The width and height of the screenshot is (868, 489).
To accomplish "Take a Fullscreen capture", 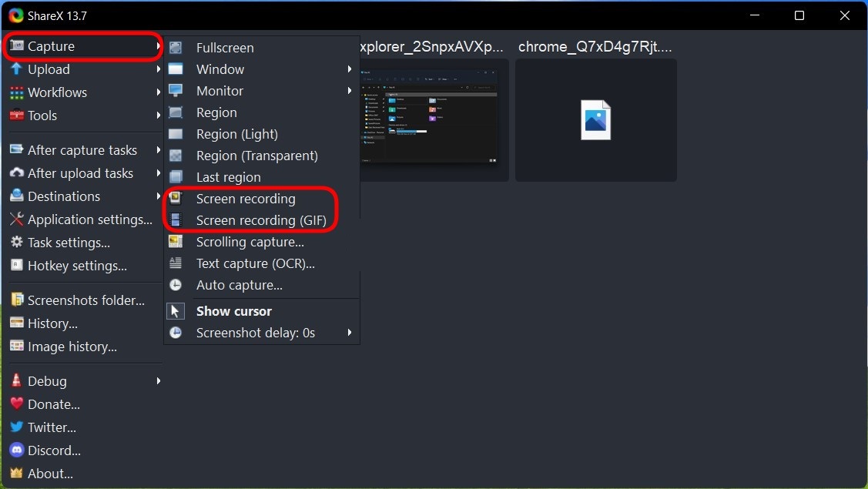I will coord(225,47).
